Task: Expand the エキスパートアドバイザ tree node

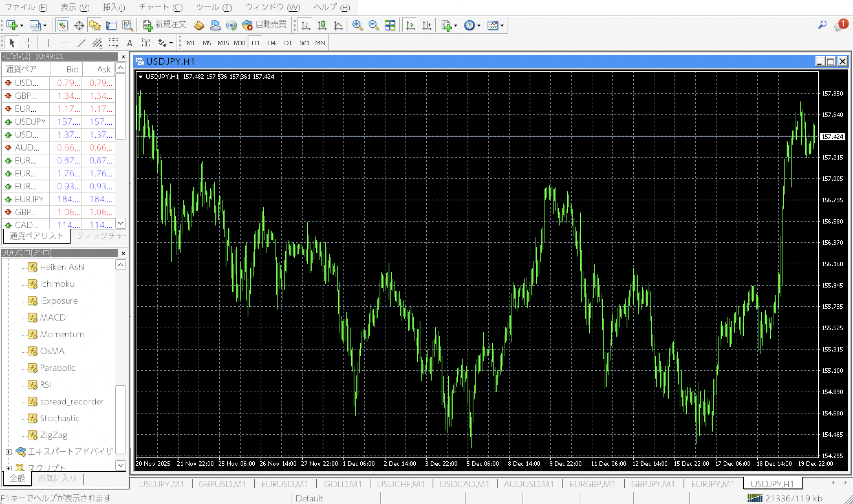Action: tap(8, 452)
